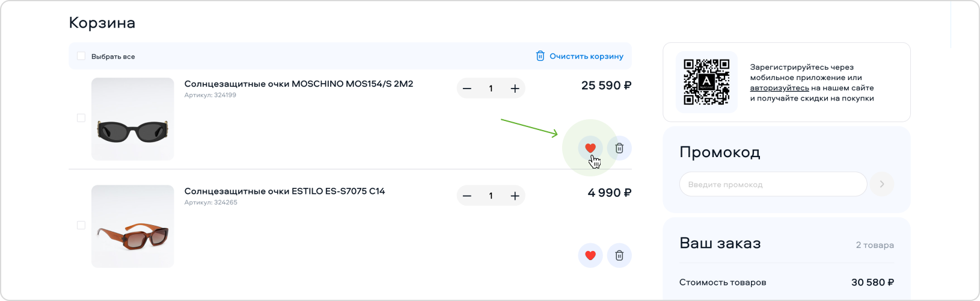Screen dimensions: 980x301
Task: Increase ESTILO quantity with plus
Action: (x=515, y=196)
